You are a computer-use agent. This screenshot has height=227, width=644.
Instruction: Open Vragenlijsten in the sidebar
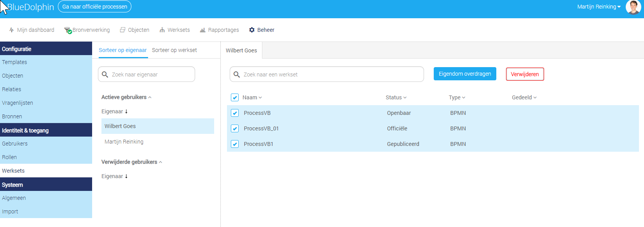pos(46,103)
